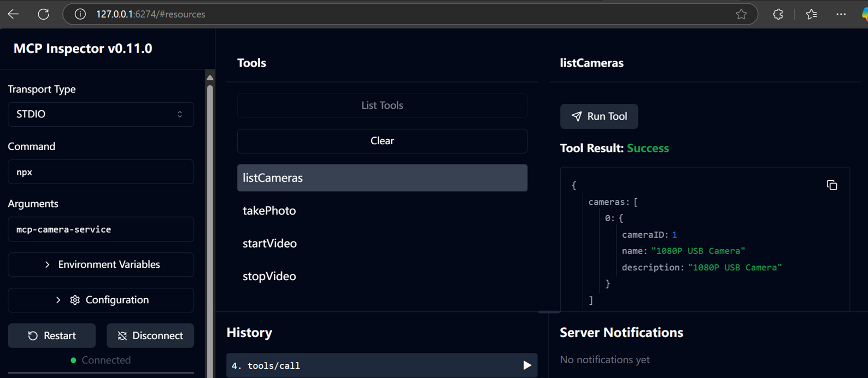Bookmark the page with star icon
The height and width of the screenshot is (378, 868).
pyautogui.click(x=741, y=14)
